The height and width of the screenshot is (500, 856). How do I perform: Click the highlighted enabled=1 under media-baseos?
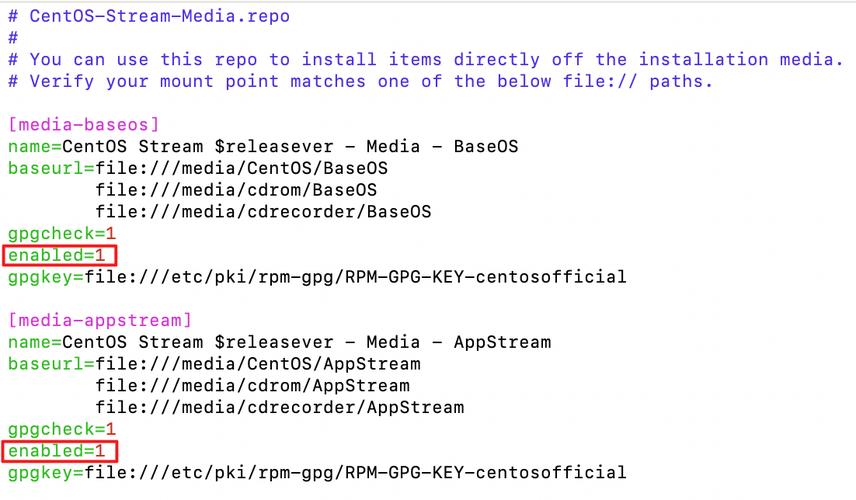[60, 255]
